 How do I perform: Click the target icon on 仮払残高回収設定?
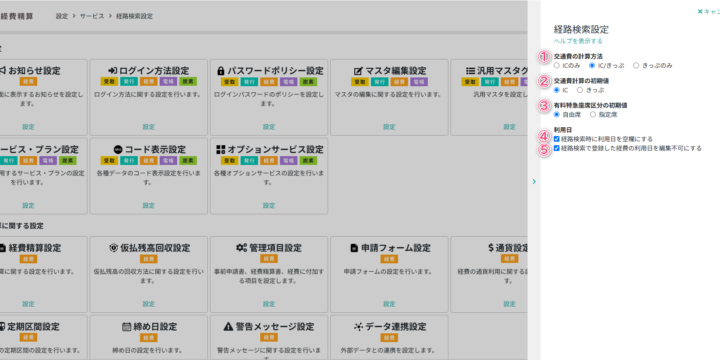(x=113, y=248)
